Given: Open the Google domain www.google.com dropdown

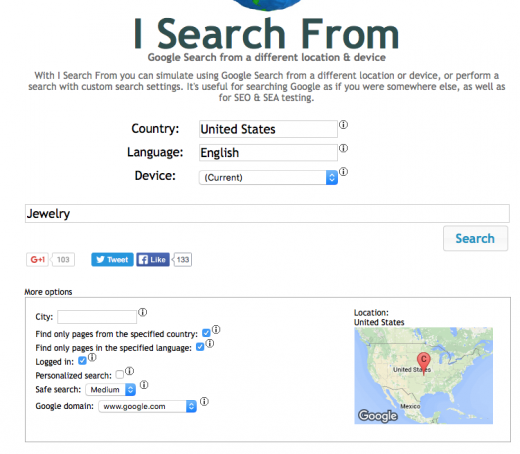Looking at the screenshot, I should tap(147, 406).
